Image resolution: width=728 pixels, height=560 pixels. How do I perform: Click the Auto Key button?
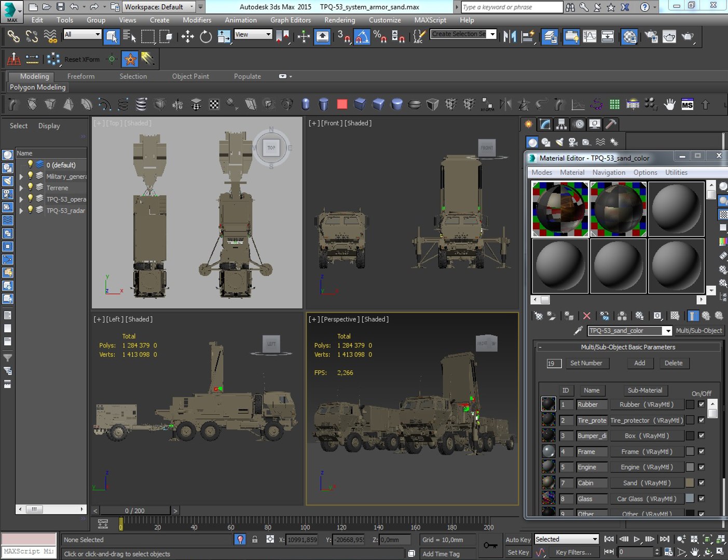(x=518, y=540)
